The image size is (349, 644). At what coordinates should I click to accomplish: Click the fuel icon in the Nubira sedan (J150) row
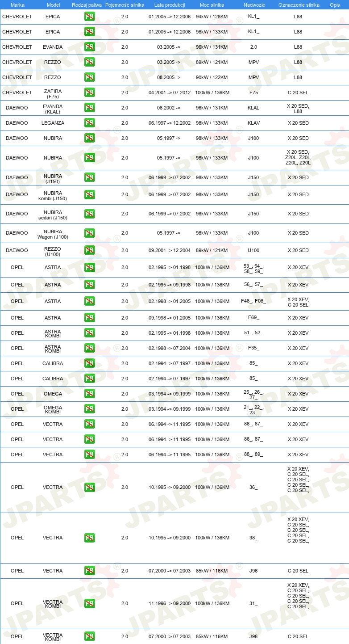(x=89, y=214)
